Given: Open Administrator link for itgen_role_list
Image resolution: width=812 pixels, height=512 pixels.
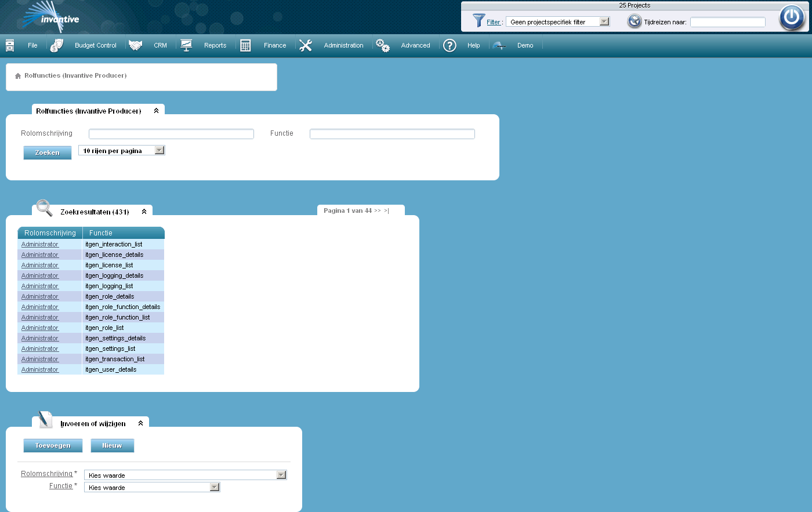Looking at the screenshot, I should (x=40, y=328).
